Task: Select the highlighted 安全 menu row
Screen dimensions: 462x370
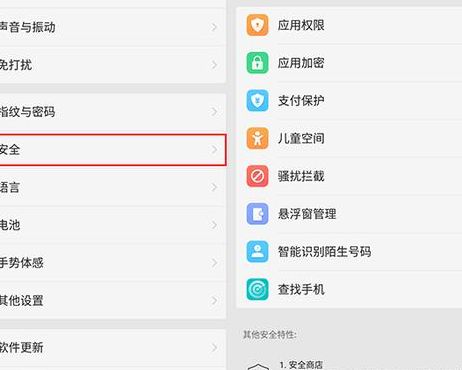Action: tap(113, 150)
